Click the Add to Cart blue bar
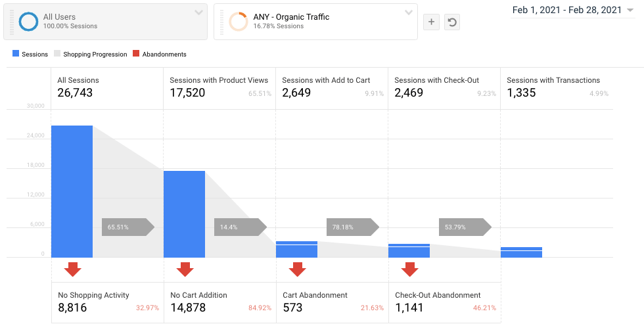This screenshot has height=326, width=644. [296, 250]
